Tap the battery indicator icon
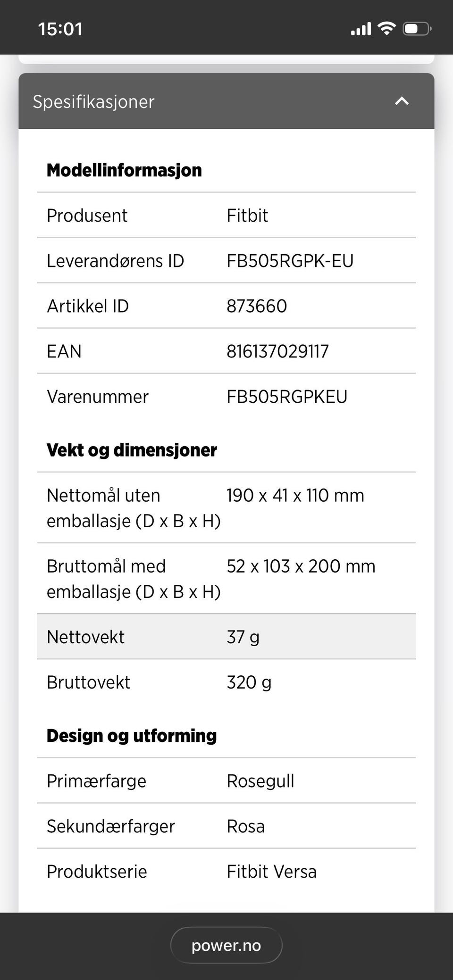453x980 pixels. 417,29
